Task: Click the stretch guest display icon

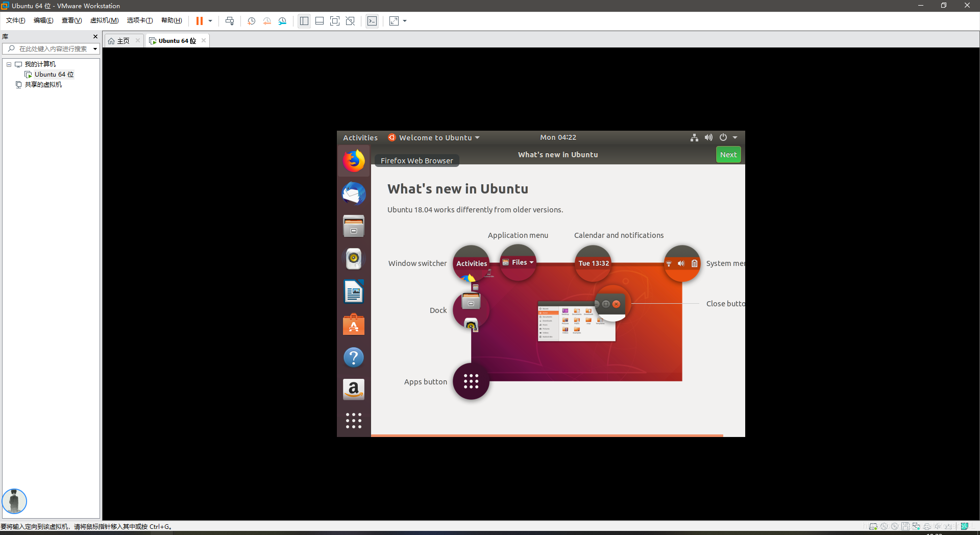Action: (x=394, y=21)
